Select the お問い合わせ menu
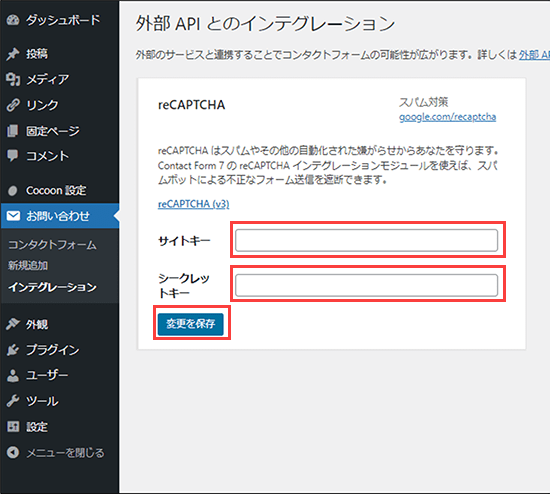 tap(58, 216)
